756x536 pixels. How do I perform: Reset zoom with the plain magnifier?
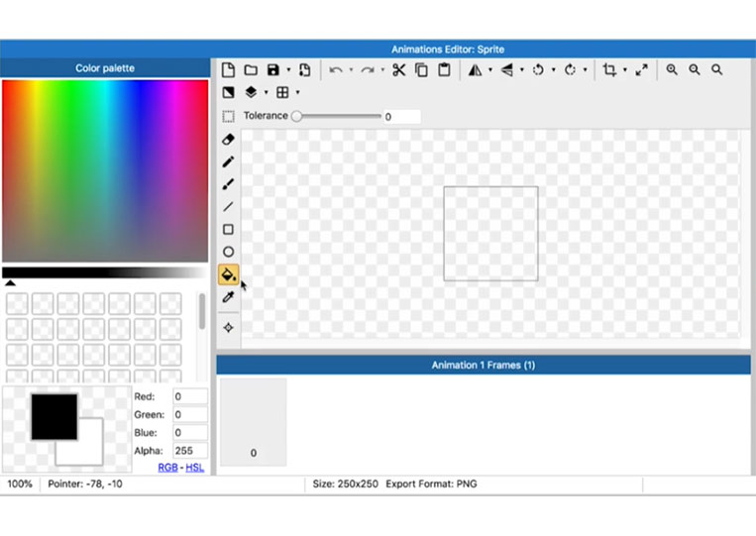point(717,70)
